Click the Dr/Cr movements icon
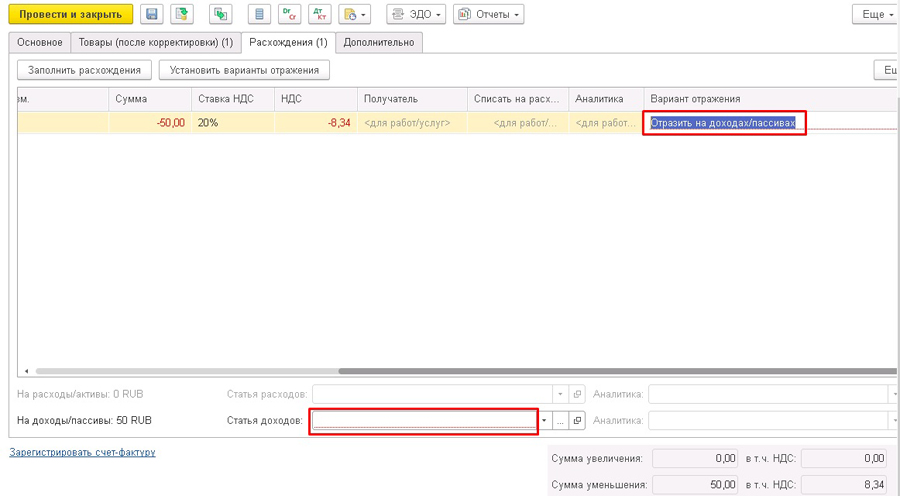This screenshot has width=900, height=496. click(x=288, y=15)
